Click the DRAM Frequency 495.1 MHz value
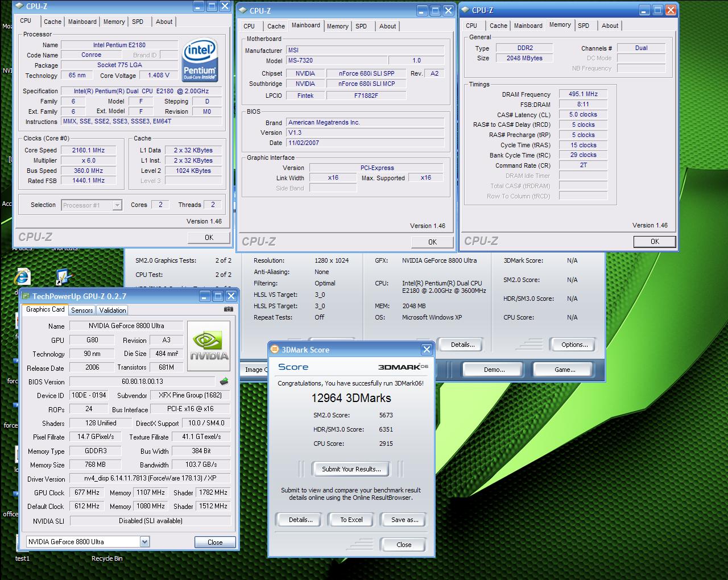Viewport: 728px width, 580px height. click(583, 94)
